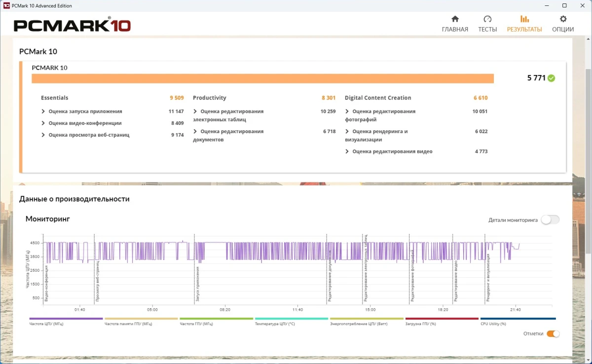This screenshot has width=592, height=364.
Task: Open the ТЕСТЫ gauge icon
Action: (x=487, y=19)
